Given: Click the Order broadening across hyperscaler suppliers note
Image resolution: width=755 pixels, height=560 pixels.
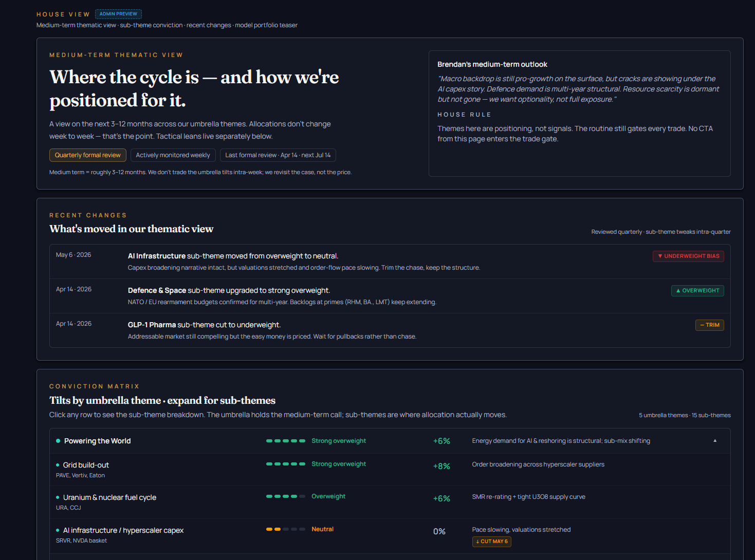Looking at the screenshot, I should [538, 464].
